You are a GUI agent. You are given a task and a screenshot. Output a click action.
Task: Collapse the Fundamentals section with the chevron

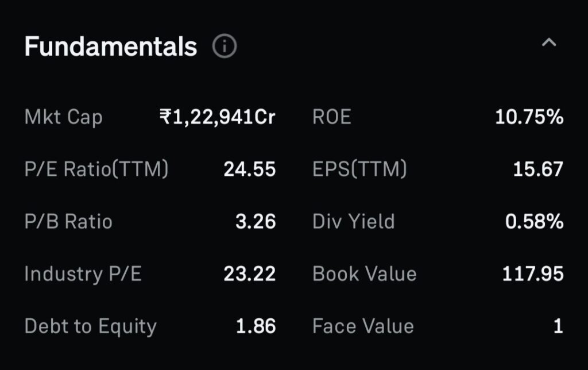pos(550,43)
